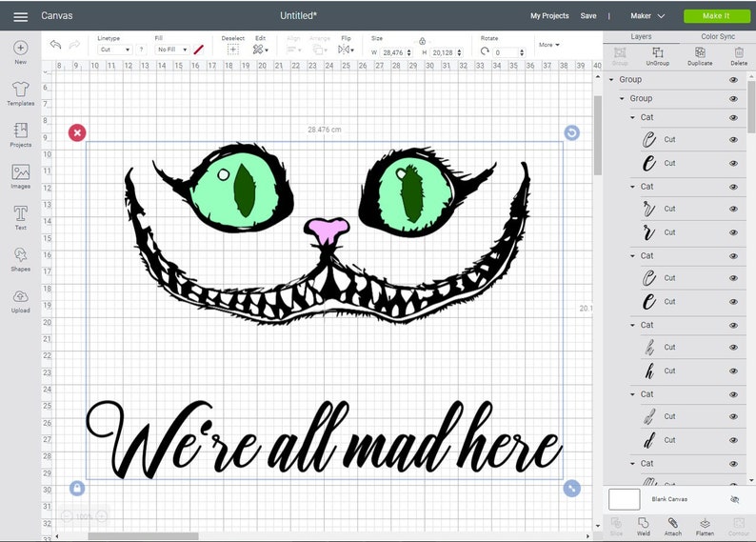Image resolution: width=756 pixels, height=542 pixels.
Task: Open My Projects
Action: tap(549, 16)
